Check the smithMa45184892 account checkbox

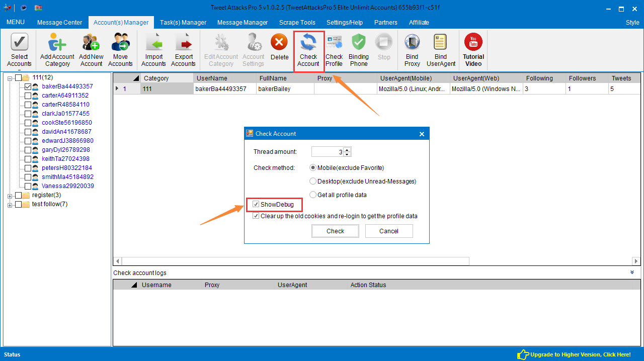coord(28,177)
